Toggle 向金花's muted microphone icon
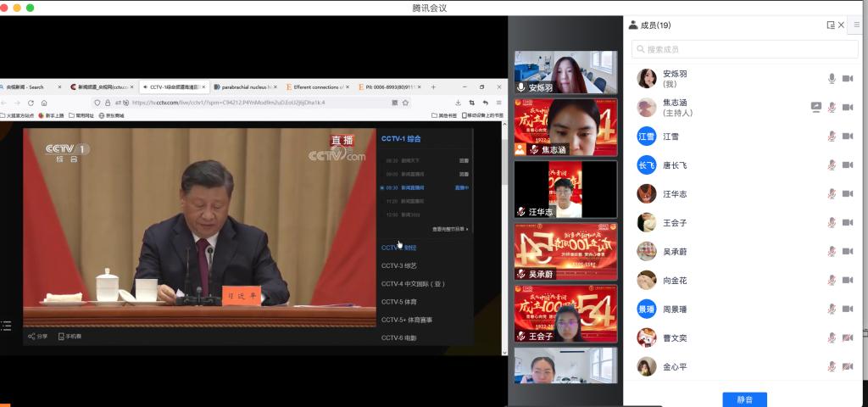 click(x=832, y=280)
